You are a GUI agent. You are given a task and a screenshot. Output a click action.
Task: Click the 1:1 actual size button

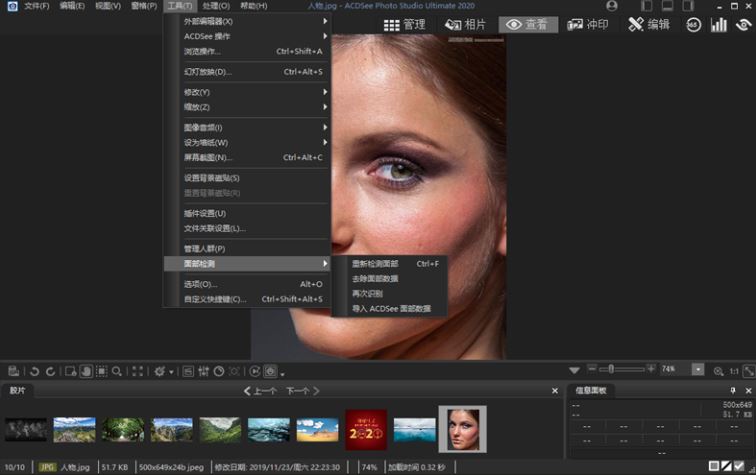(x=734, y=371)
